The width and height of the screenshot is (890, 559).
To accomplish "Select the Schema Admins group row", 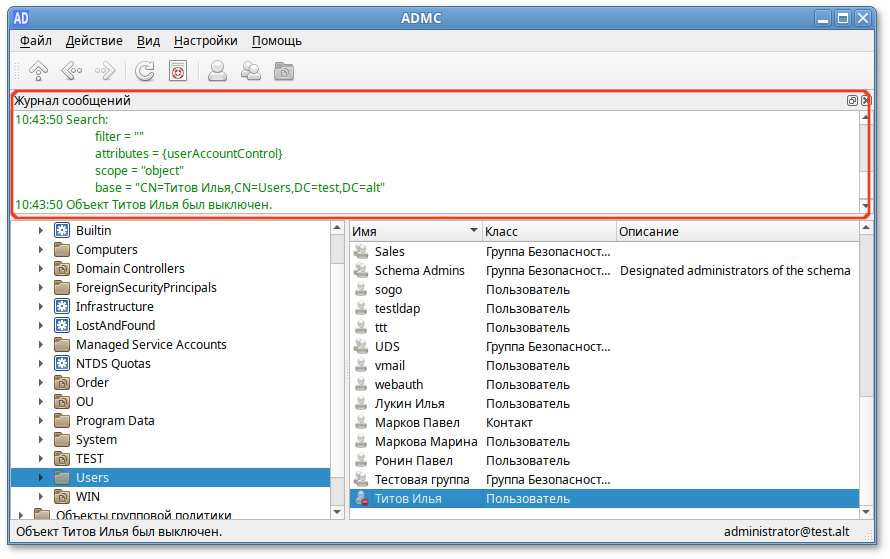I will pos(419,270).
